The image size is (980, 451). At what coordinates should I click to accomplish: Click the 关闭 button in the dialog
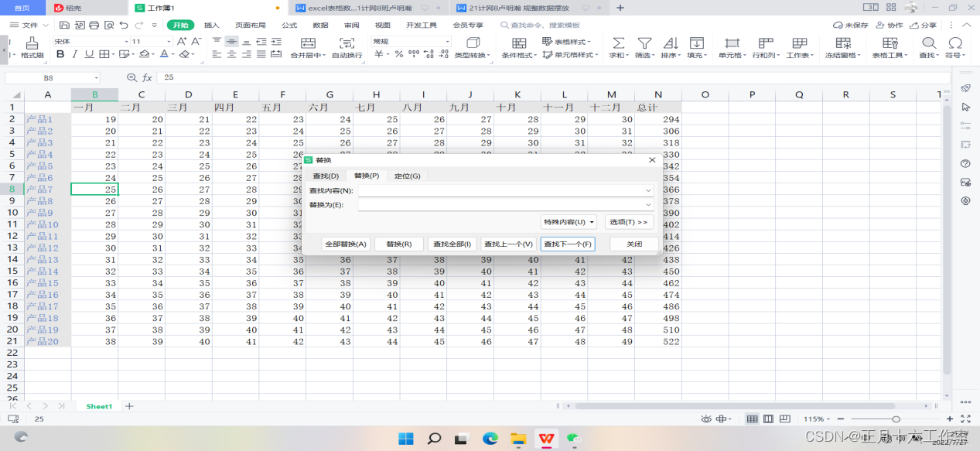click(x=634, y=244)
